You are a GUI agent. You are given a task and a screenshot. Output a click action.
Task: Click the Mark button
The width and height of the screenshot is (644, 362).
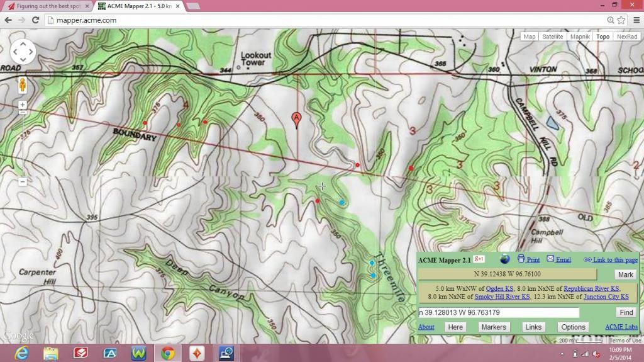626,274
